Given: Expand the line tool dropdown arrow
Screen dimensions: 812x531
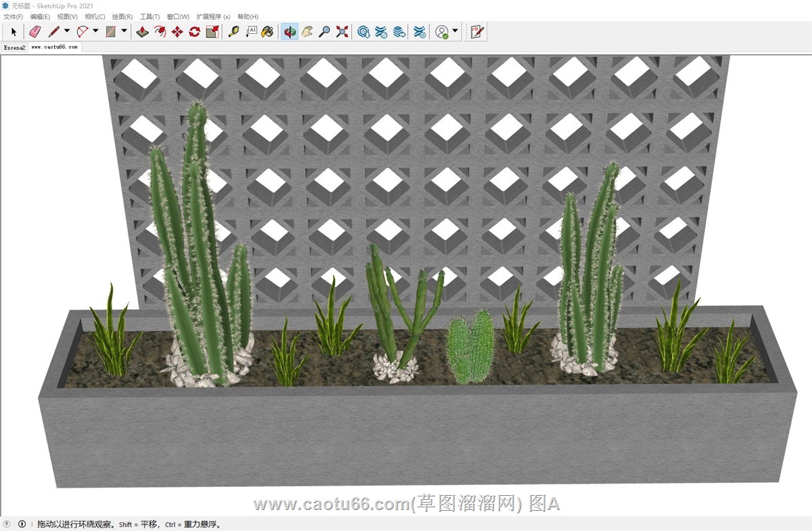Looking at the screenshot, I should click(66, 31).
